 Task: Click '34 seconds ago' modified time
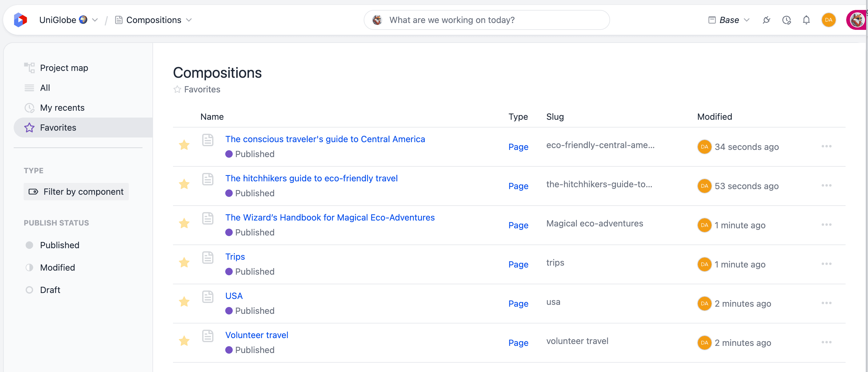(746, 146)
